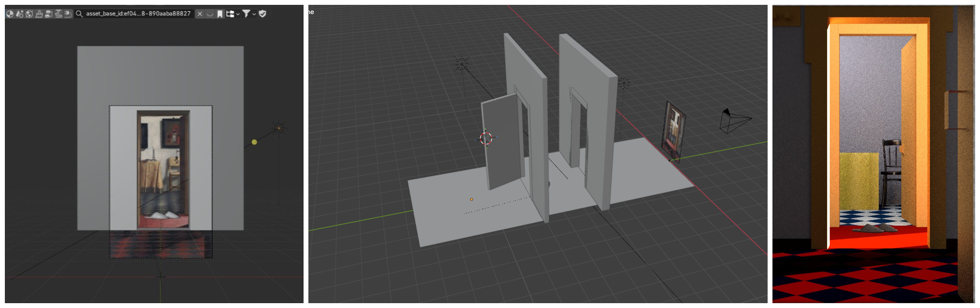
Task: Open the categories tree dropdown
Action: click(x=233, y=14)
